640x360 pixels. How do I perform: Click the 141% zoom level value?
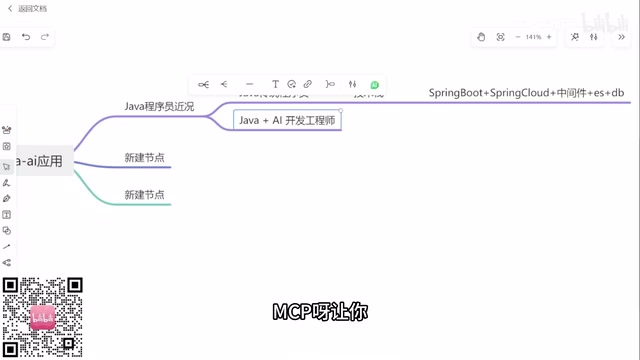[533, 37]
